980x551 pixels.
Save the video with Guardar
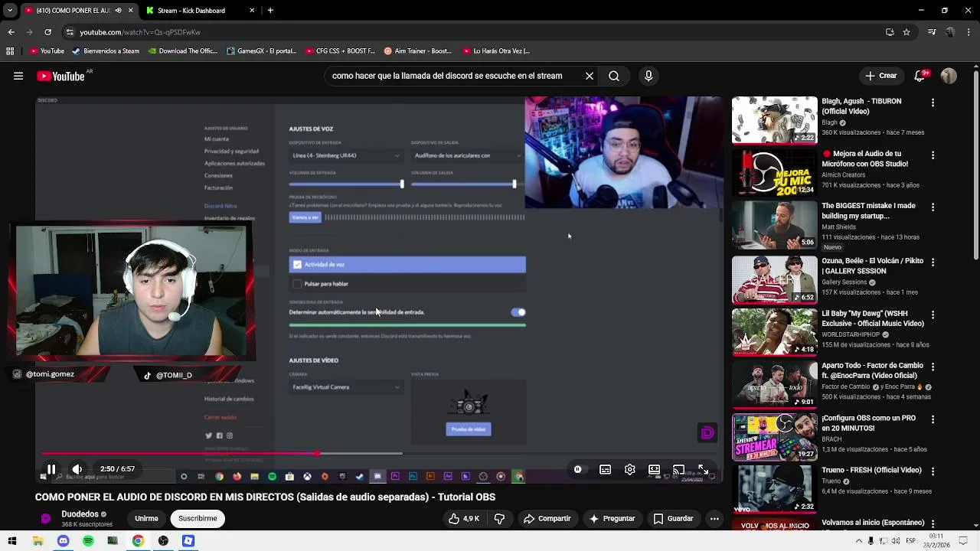coord(673,518)
